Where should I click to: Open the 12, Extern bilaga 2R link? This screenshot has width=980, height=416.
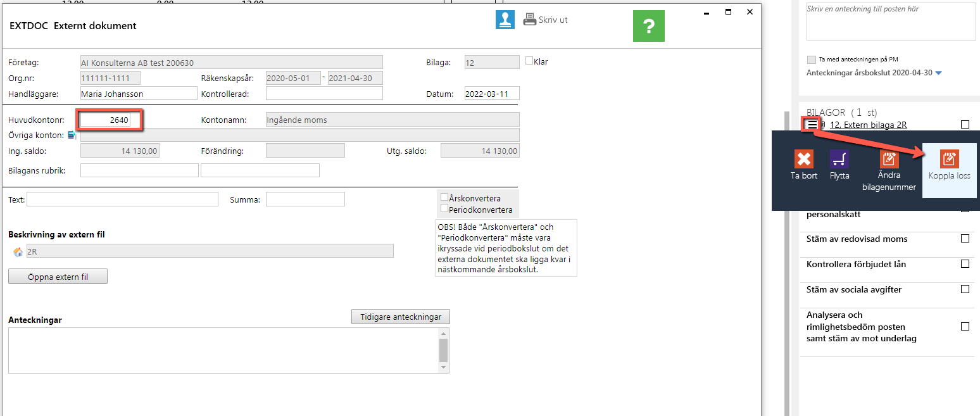coord(868,125)
